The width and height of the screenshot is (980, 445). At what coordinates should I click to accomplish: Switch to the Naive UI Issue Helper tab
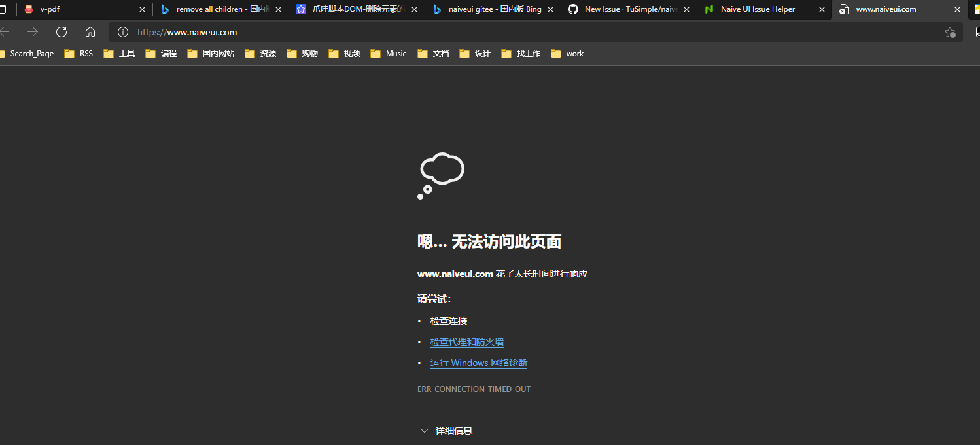click(x=759, y=9)
